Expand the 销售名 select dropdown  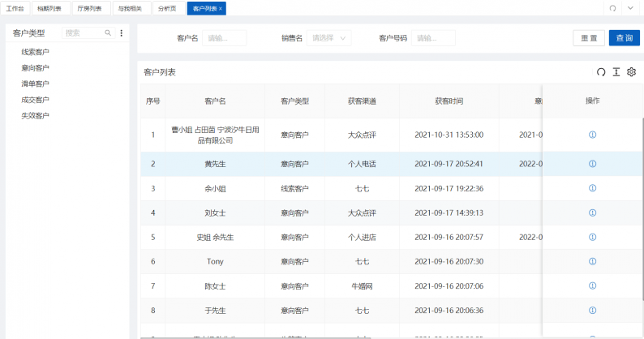pyautogui.click(x=328, y=38)
